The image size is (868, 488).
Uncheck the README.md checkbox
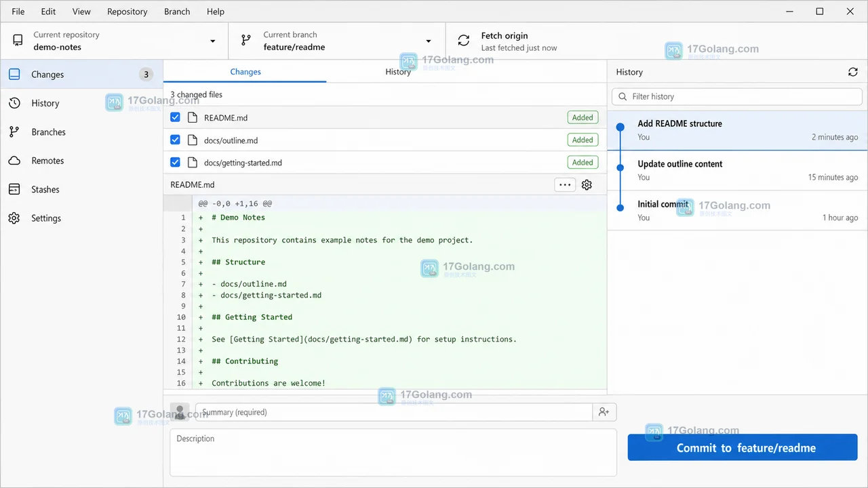click(x=175, y=117)
